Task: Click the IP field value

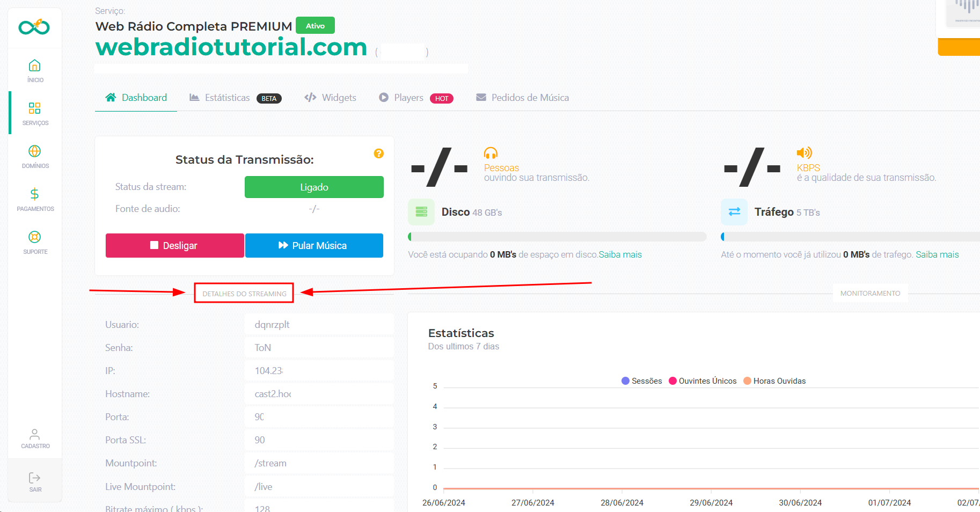Action: click(319, 371)
